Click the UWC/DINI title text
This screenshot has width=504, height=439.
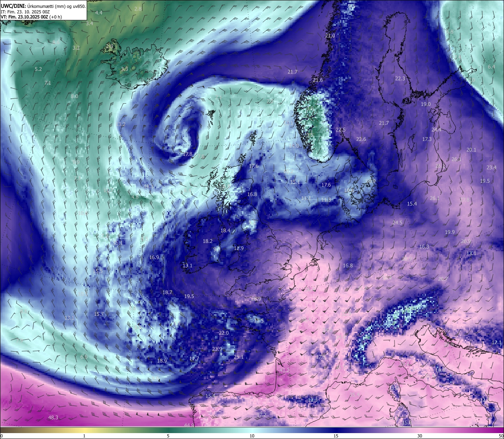[x=13, y=6]
